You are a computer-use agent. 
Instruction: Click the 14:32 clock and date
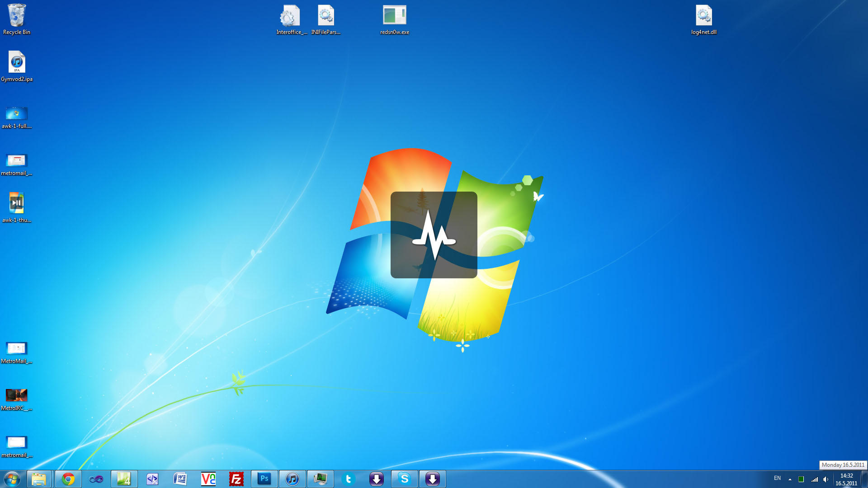(846, 479)
